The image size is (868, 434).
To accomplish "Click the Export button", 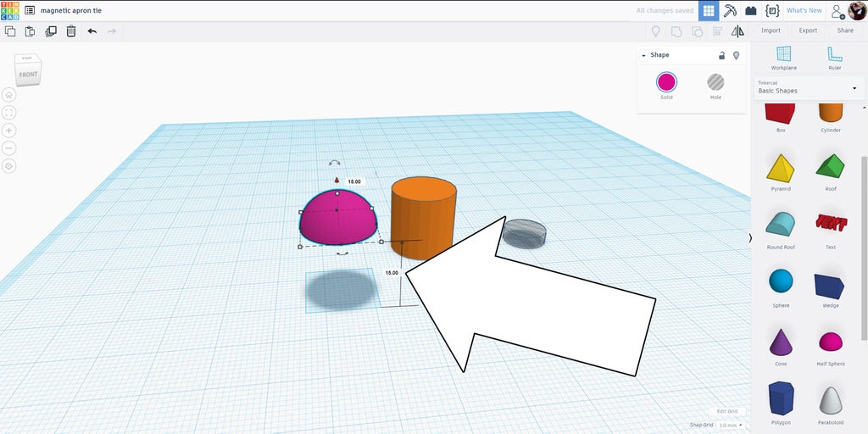I will pos(808,31).
